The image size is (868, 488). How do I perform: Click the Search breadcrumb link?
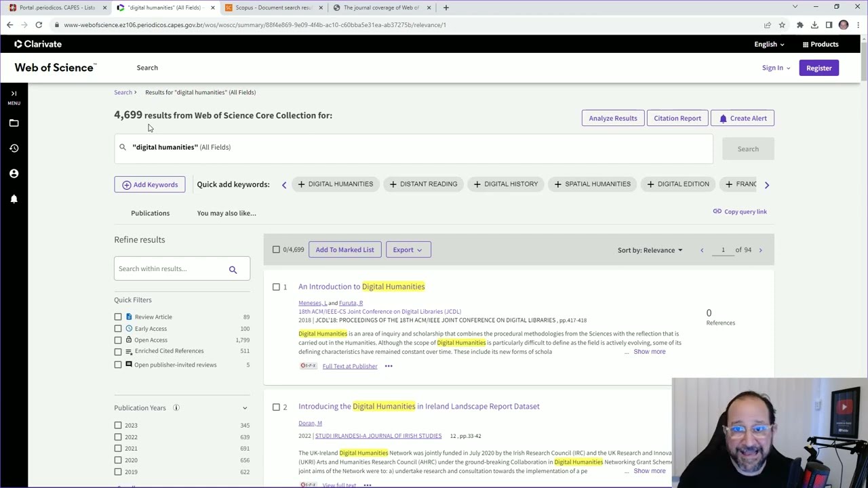pyautogui.click(x=123, y=92)
